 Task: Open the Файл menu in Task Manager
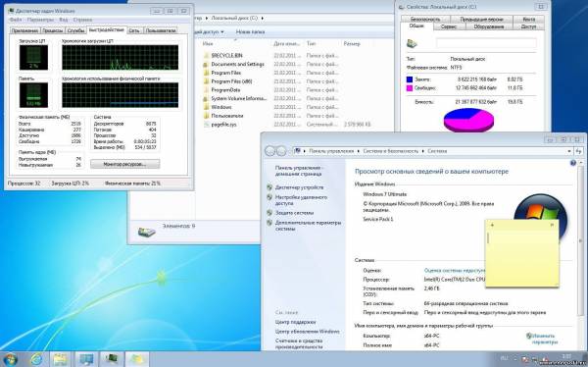coord(16,20)
